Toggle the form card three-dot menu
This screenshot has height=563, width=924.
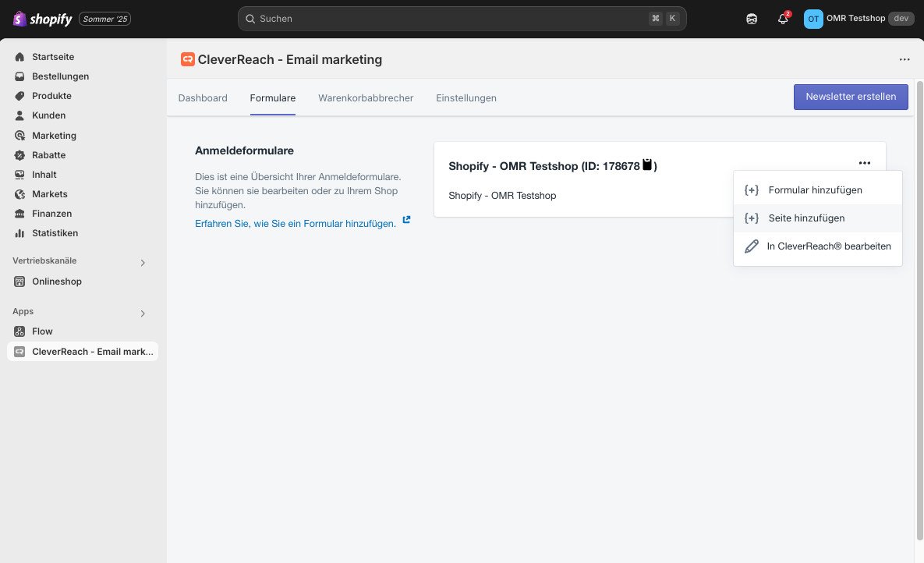(x=864, y=163)
